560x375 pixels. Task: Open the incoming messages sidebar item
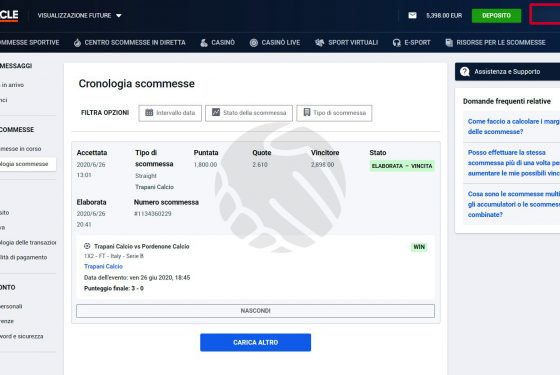click(x=12, y=85)
